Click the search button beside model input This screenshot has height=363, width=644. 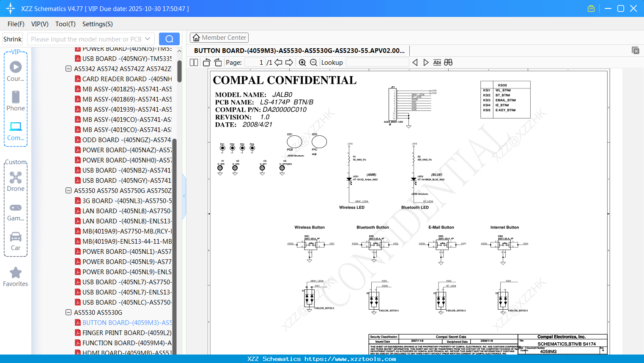(x=169, y=39)
